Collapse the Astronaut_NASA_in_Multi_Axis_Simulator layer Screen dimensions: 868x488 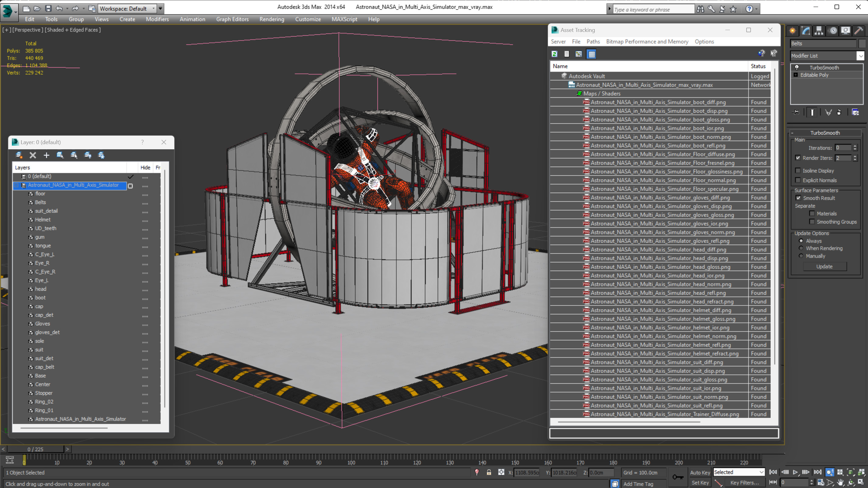click(16, 185)
